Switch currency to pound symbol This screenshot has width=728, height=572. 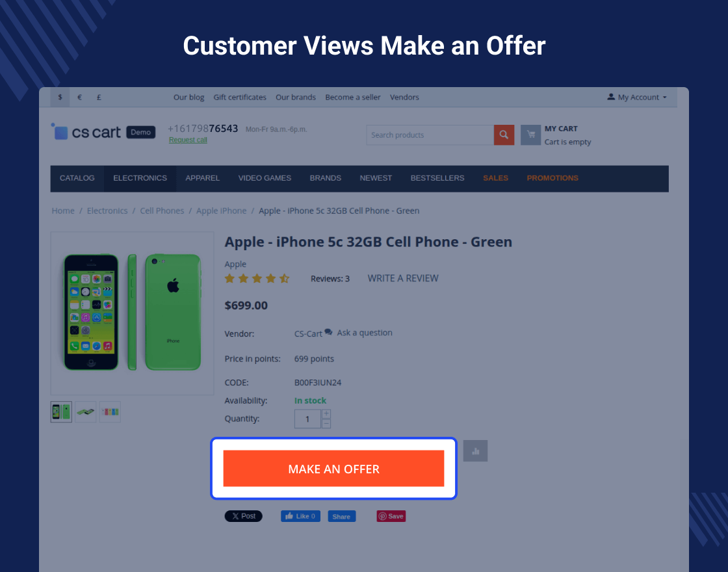[x=99, y=97]
